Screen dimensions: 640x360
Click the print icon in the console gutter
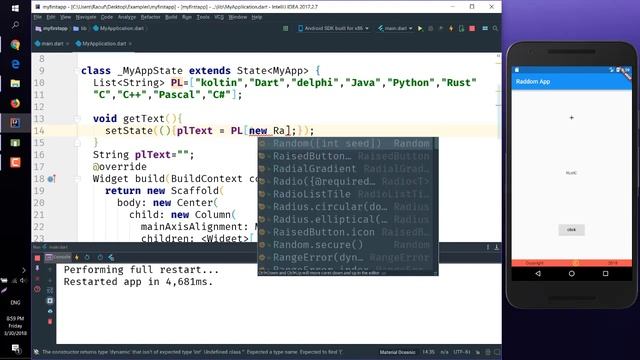pos(50,311)
